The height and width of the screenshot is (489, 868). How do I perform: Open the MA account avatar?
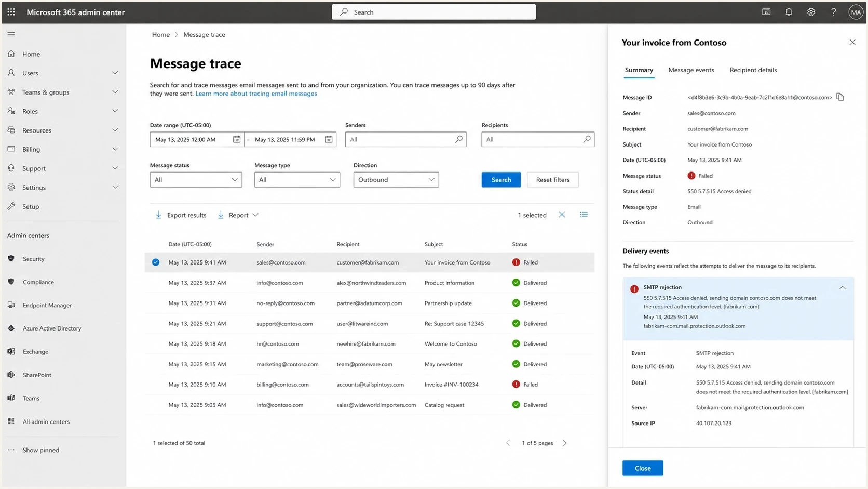point(856,12)
